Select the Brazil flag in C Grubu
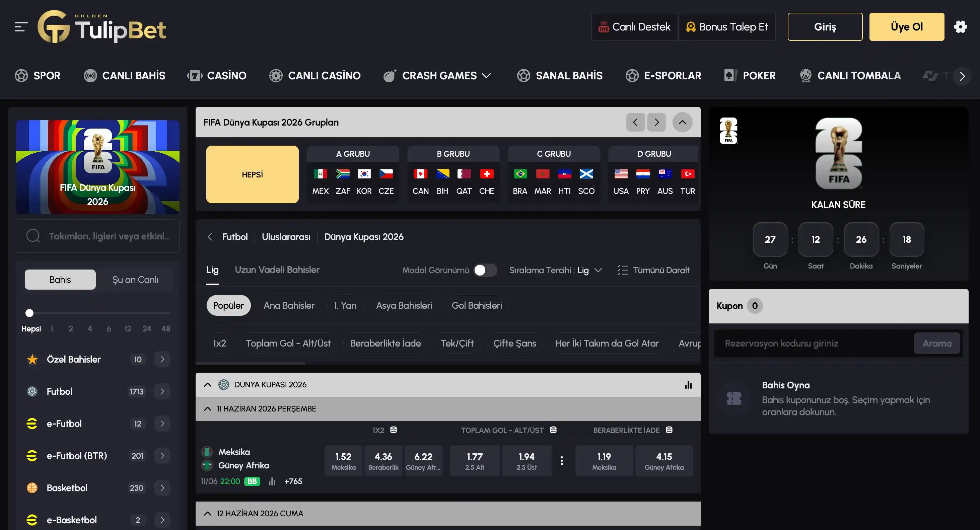The image size is (980, 530). pos(520,174)
